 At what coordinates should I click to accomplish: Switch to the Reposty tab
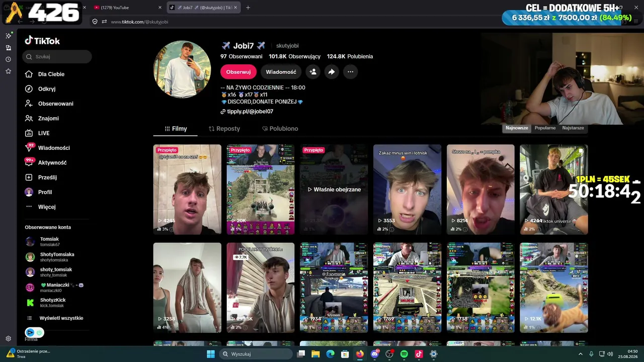224,129
